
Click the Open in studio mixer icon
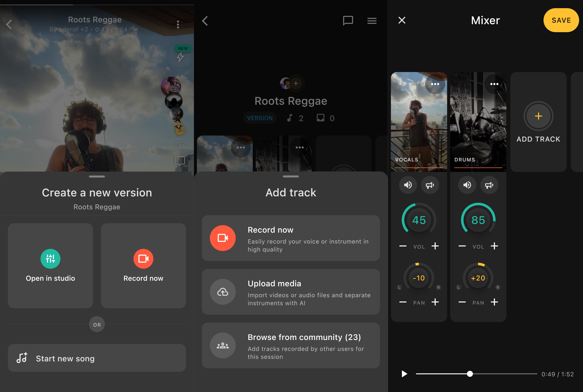pos(50,258)
